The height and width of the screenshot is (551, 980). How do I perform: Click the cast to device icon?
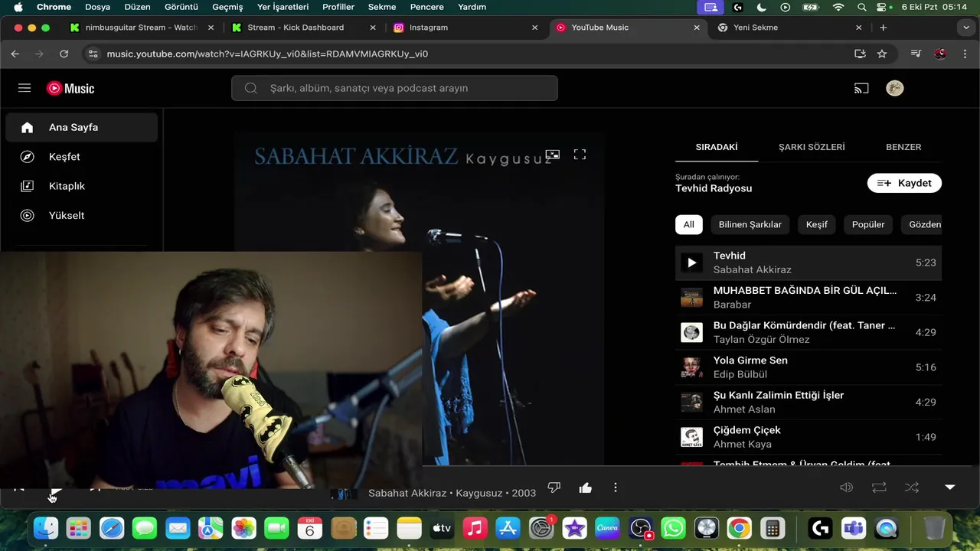861,88
